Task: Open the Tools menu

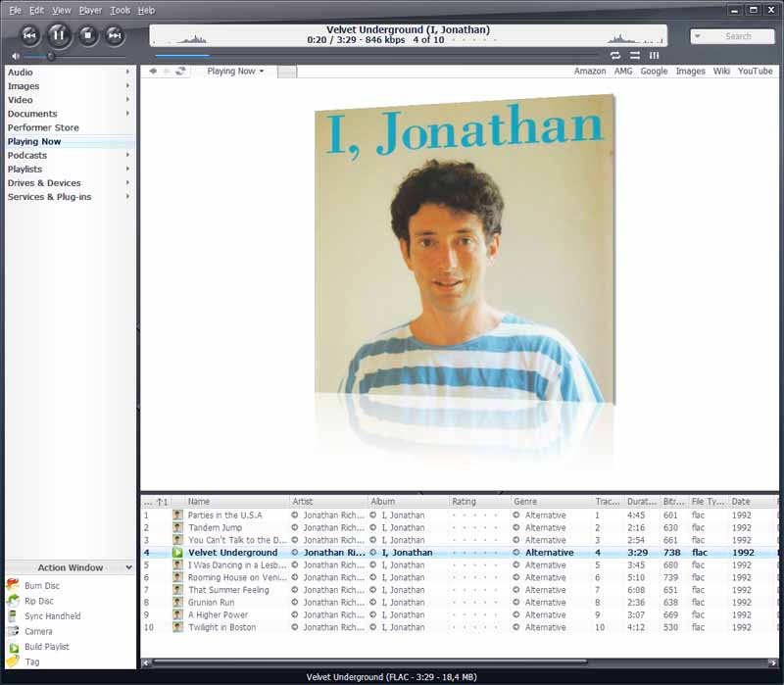Action: [x=120, y=10]
